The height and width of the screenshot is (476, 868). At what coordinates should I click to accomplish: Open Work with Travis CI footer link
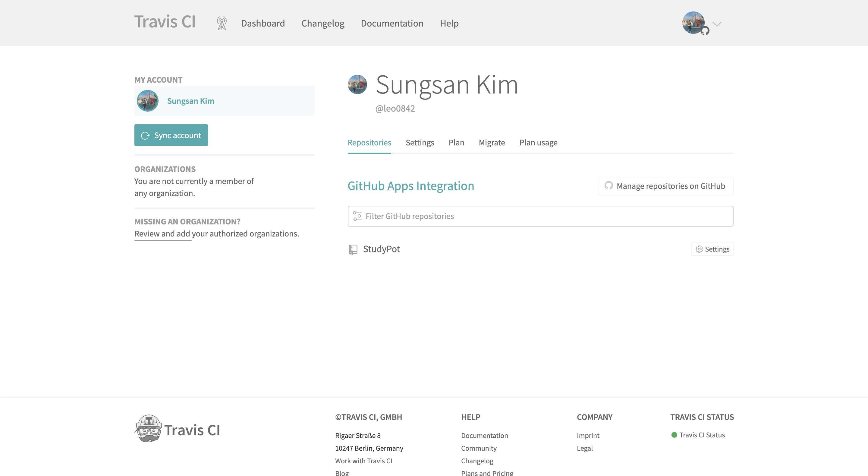363,461
